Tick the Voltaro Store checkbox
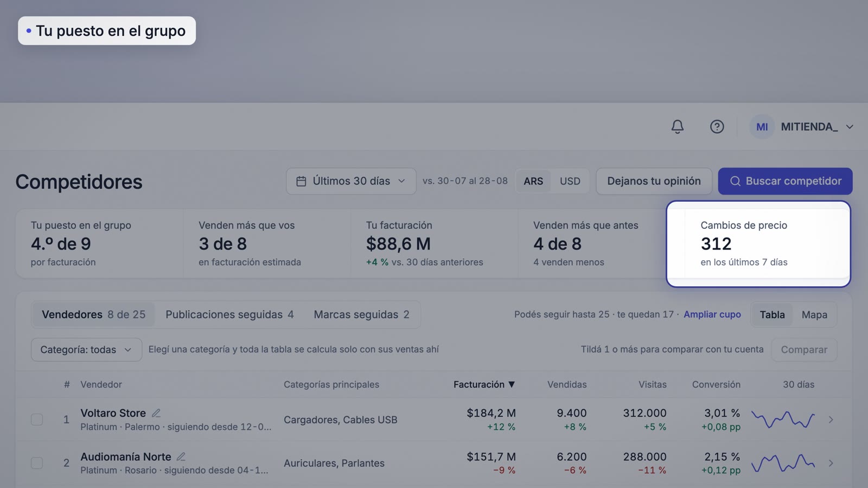The height and width of the screenshot is (488, 868). 37,420
